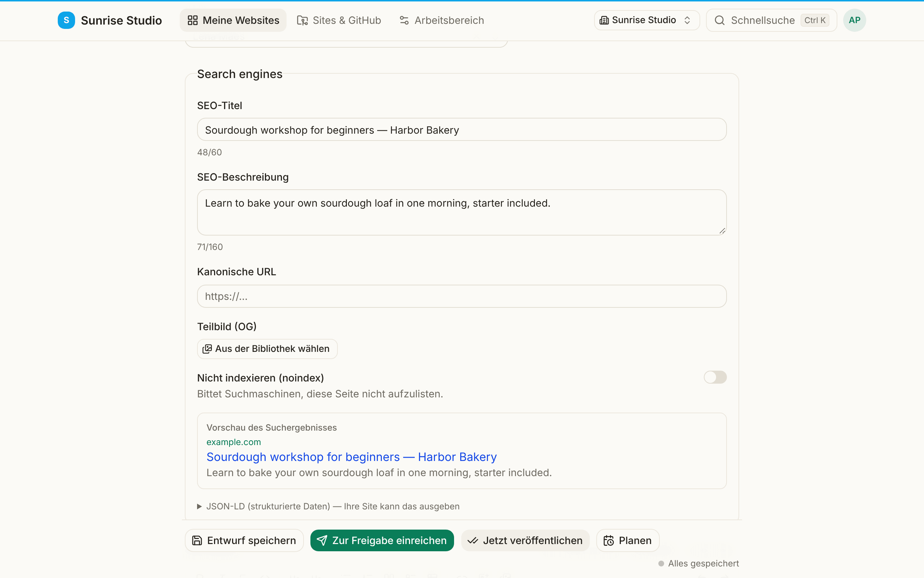Click the 48/60 character counter
Image resolution: width=924 pixels, height=578 pixels.
point(209,152)
